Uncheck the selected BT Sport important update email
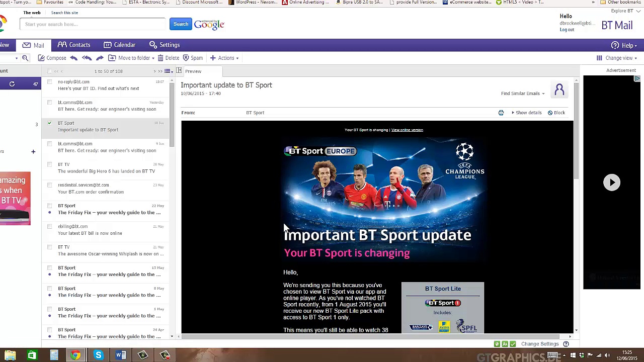 pos(49,123)
